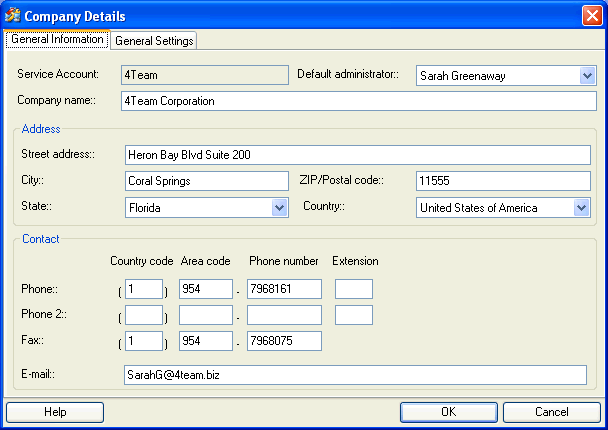Click the Country code column header
The image size is (608, 430).
142,261
